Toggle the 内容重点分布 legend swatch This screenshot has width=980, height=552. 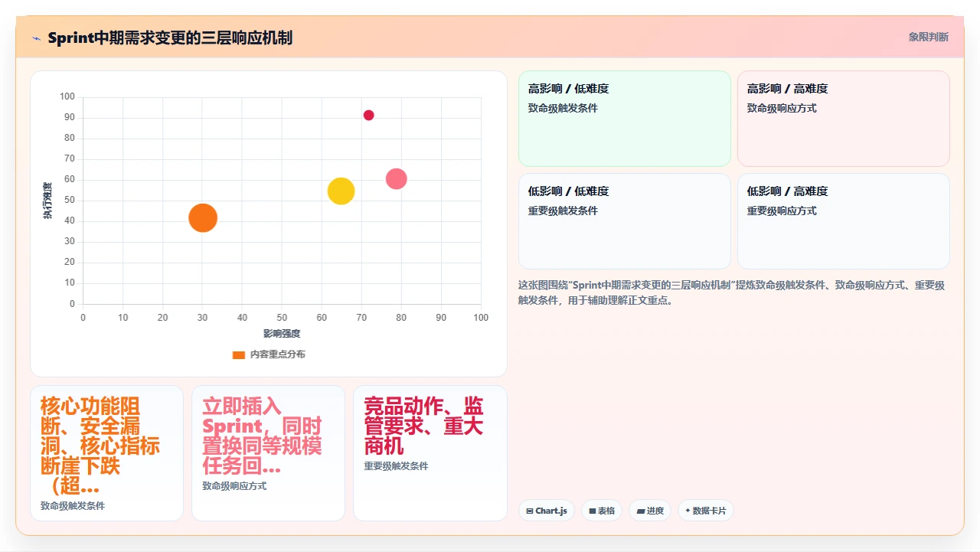click(x=239, y=354)
